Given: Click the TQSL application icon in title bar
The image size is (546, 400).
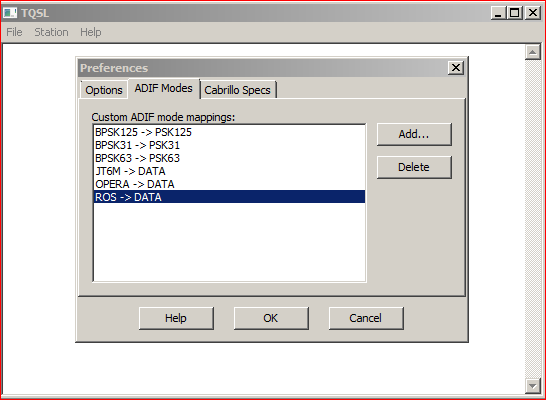Looking at the screenshot, I should pos(10,13).
